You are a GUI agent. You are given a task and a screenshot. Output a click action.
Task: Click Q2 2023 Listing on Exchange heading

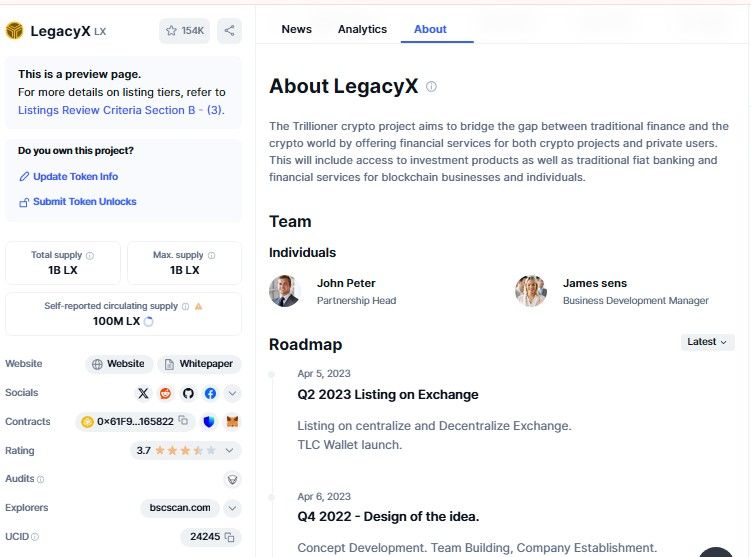[x=388, y=395]
